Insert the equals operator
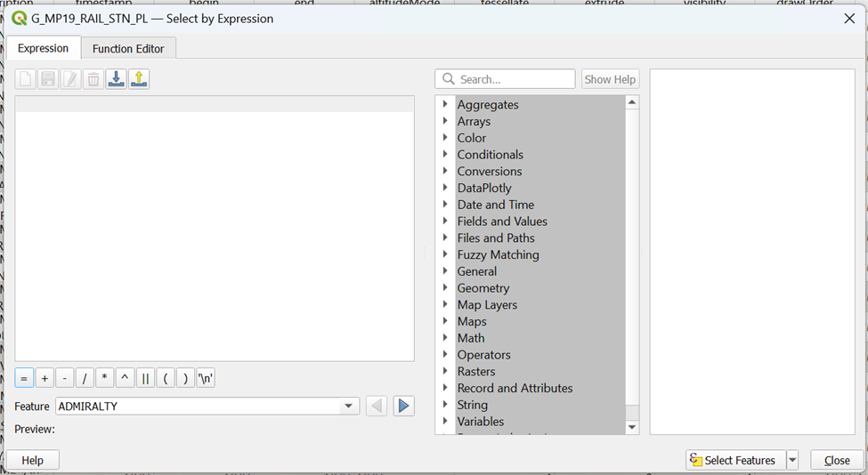 [x=24, y=378]
